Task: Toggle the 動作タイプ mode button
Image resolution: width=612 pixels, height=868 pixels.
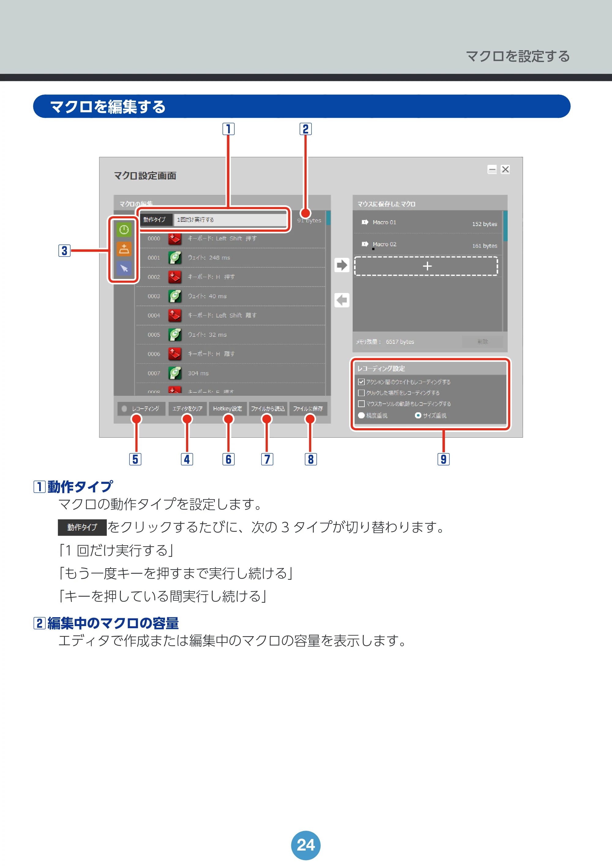Action: [156, 220]
